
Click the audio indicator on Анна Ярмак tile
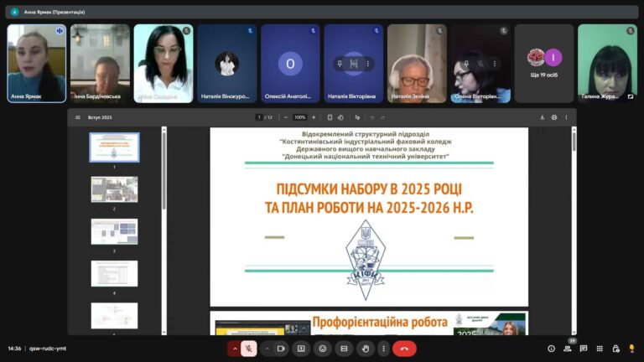[x=60, y=31]
